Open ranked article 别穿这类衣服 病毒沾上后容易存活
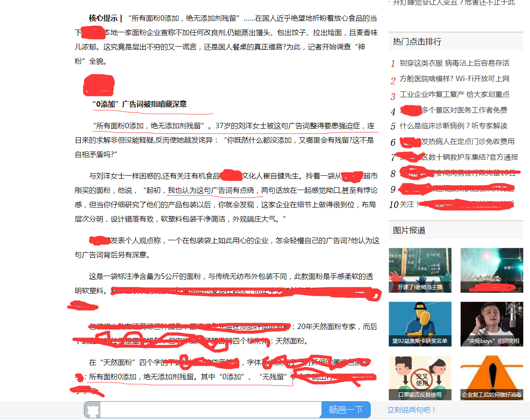This screenshot has width=530, height=420. point(454,63)
